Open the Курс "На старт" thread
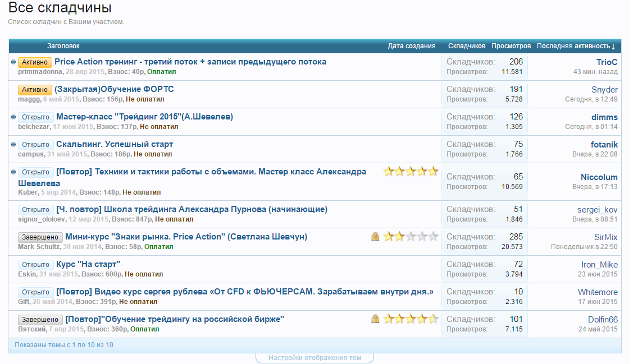 (x=88, y=264)
